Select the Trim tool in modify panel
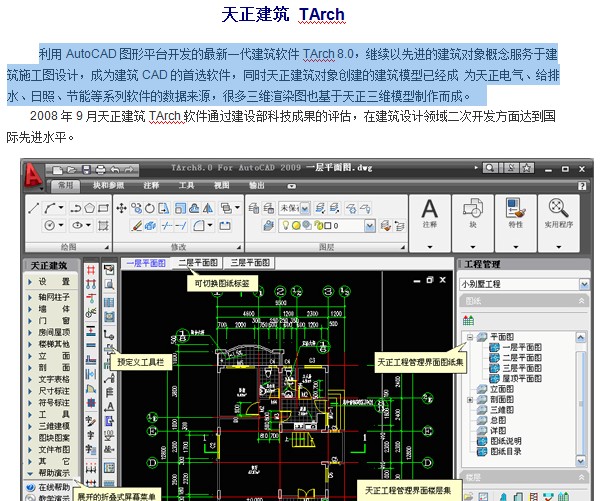 [x=167, y=225]
